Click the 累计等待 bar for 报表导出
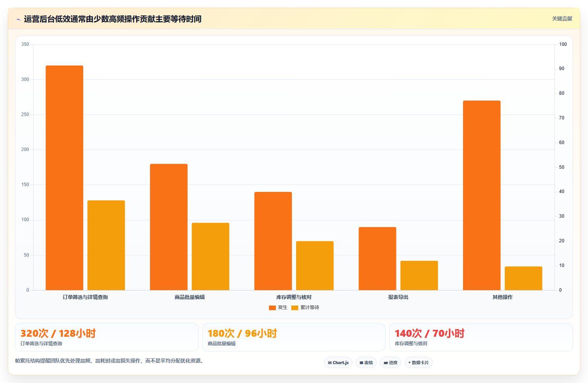 [x=419, y=275]
